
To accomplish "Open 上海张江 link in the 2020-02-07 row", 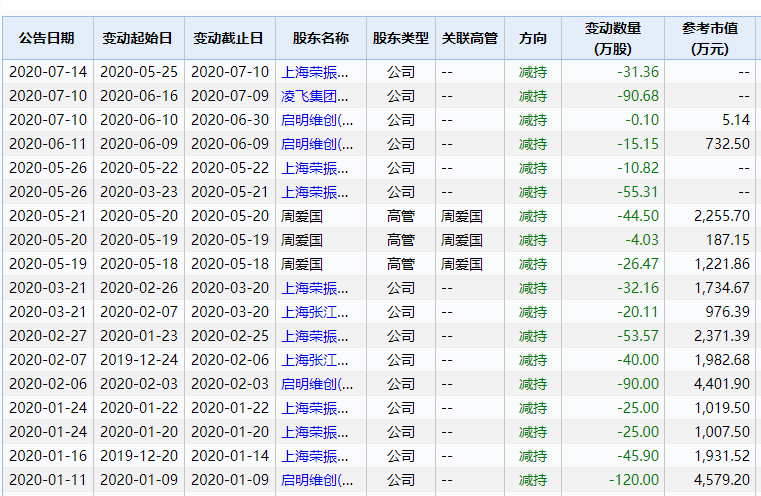I will click(x=315, y=360).
